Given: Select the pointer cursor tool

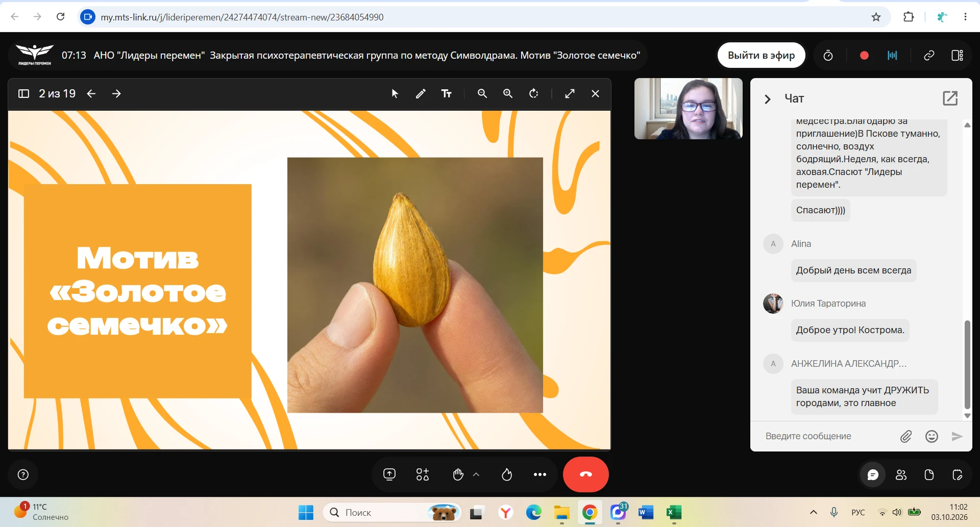Looking at the screenshot, I should [x=395, y=94].
